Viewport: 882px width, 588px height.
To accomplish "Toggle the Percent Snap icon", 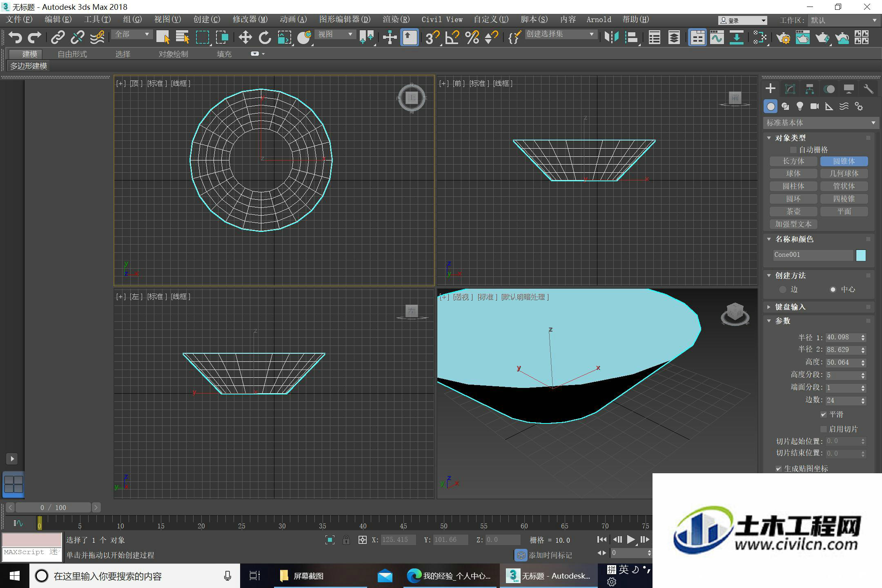I will (x=472, y=38).
